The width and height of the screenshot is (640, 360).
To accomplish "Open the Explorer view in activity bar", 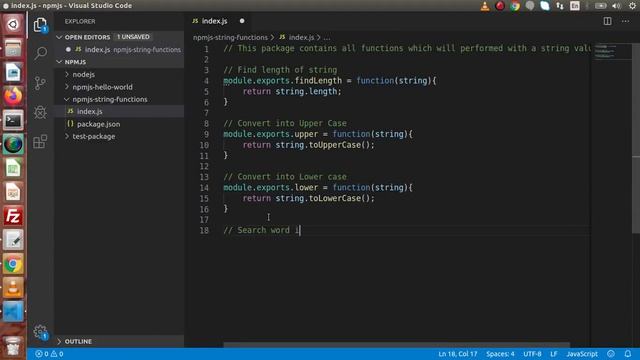I will click(40, 25).
